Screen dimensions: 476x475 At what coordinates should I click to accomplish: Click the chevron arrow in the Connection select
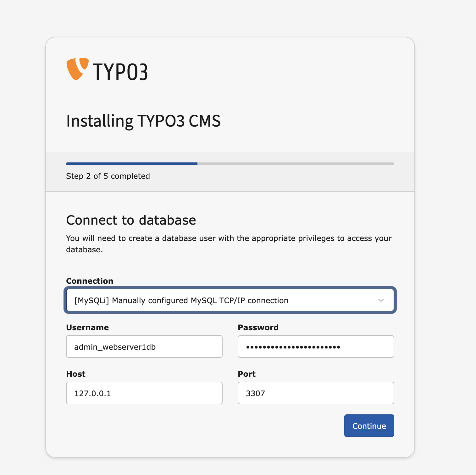pyautogui.click(x=381, y=300)
